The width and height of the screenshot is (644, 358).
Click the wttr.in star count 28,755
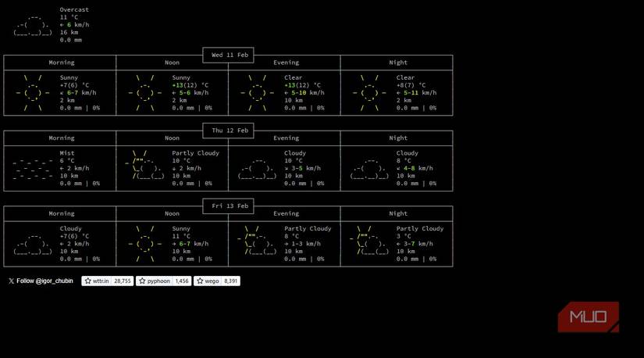[x=123, y=281]
